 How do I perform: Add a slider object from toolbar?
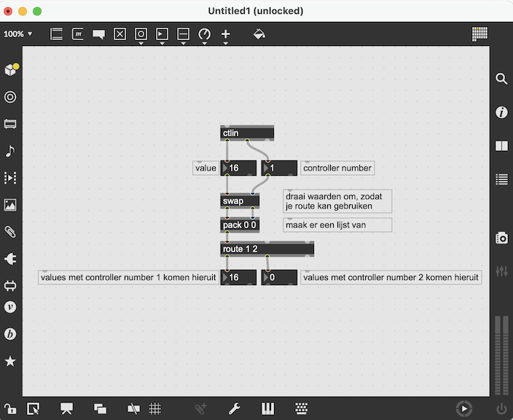(183, 34)
